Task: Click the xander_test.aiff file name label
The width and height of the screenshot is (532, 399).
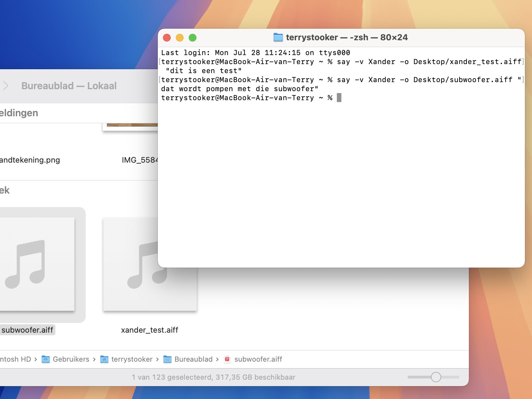Action: pyautogui.click(x=149, y=330)
